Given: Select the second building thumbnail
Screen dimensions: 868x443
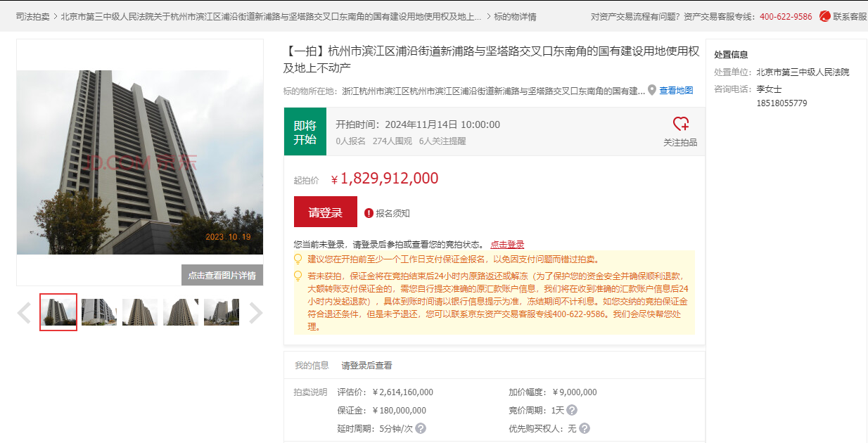Looking at the screenshot, I should 99,312.
